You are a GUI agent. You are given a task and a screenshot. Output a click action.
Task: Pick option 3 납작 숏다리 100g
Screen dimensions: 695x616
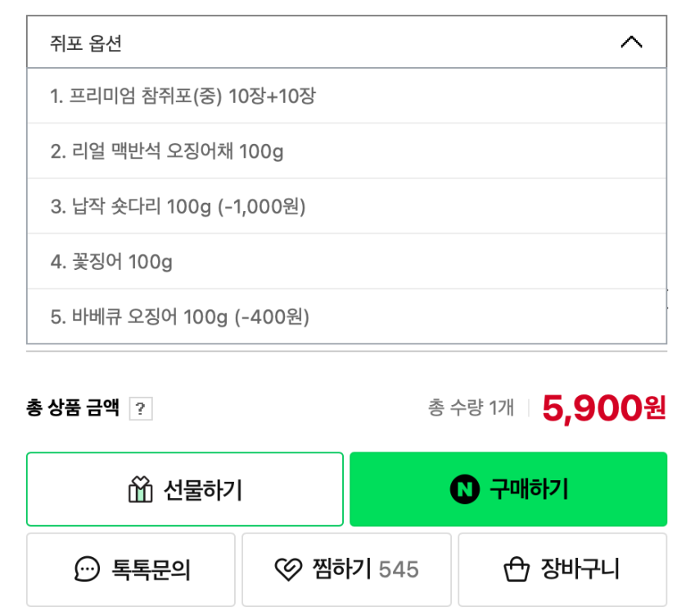(178, 207)
